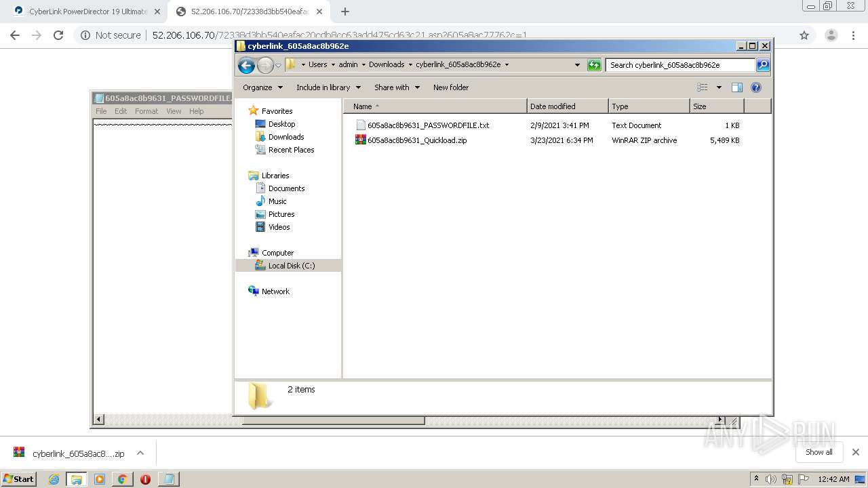868x488 pixels.
Task: Click Users in the address breadcrumb
Action: (317, 65)
